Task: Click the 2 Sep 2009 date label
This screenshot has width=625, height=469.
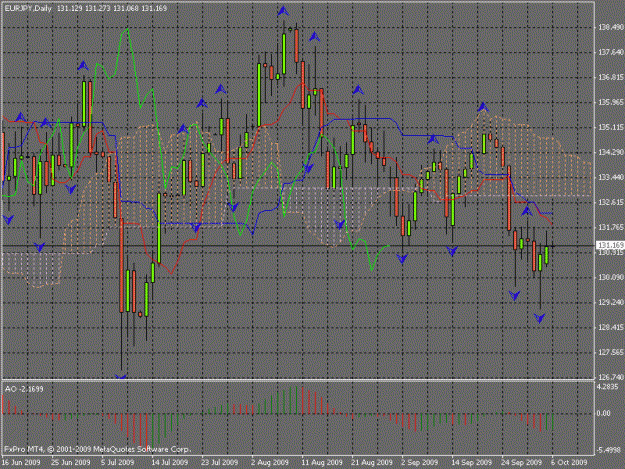Action: pyautogui.click(x=419, y=463)
